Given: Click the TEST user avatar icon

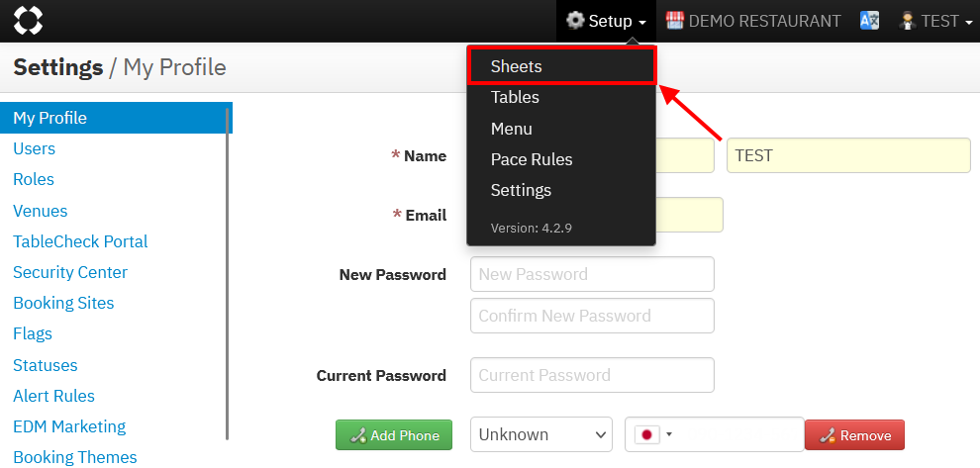Looking at the screenshot, I should pyautogui.click(x=907, y=21).
